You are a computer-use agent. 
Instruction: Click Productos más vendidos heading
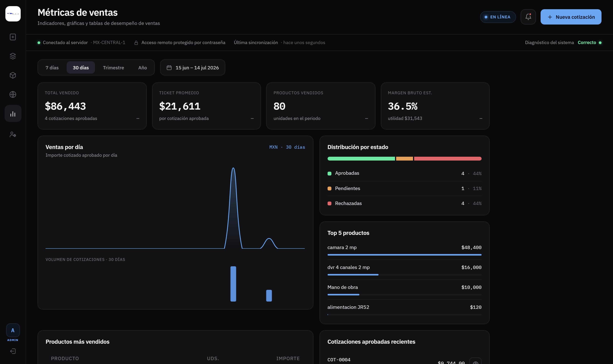[77, 342]
